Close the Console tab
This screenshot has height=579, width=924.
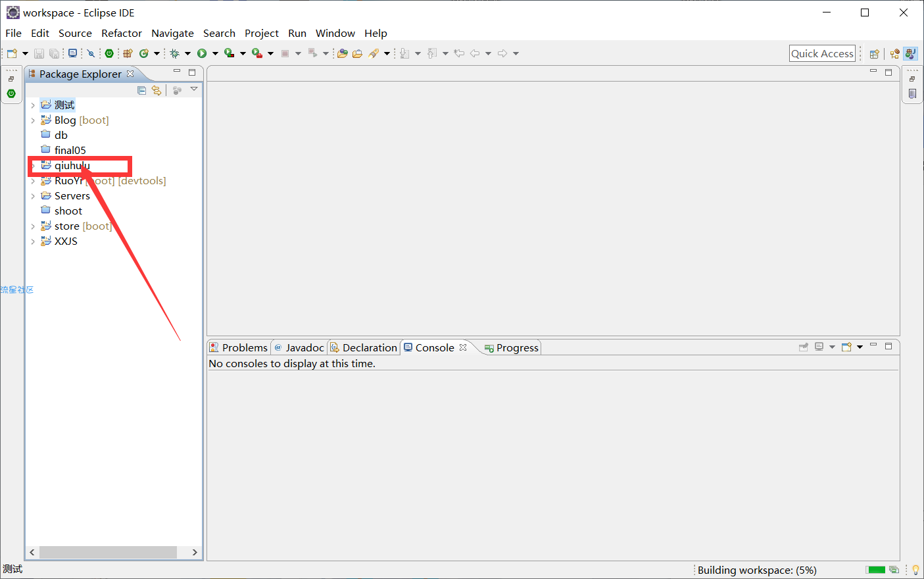point(463,347)
